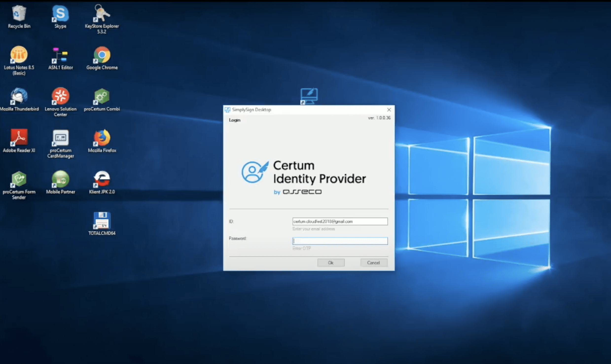The width and height of the screenshot is (611, 364).
Task: Click the ASN.1 Editor shortcut
Action: tap(60, 58)
